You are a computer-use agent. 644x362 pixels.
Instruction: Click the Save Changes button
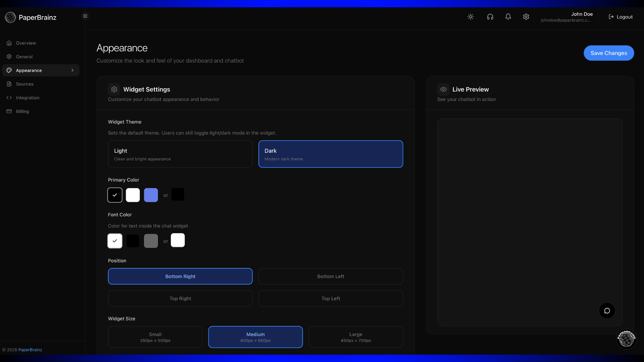pos(608,53)
